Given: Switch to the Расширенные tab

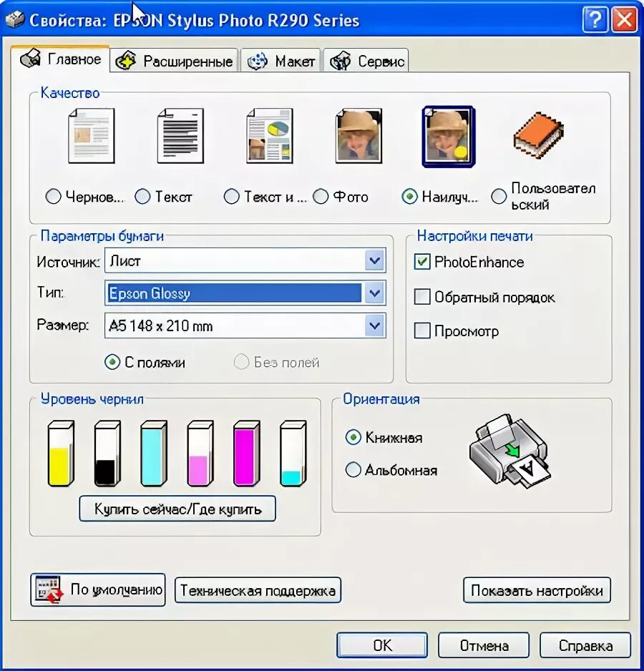Looking at the screenshot, I should point(174,61).
